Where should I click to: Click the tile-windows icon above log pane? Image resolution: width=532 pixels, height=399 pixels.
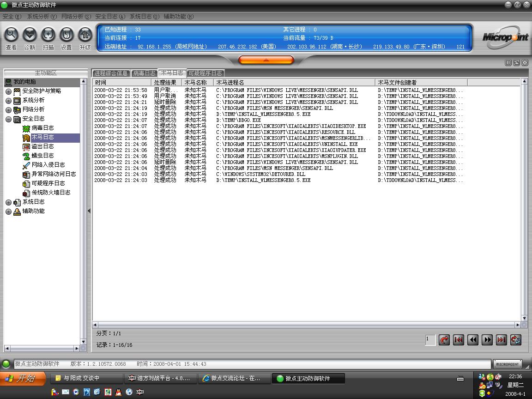coord(508,63)
